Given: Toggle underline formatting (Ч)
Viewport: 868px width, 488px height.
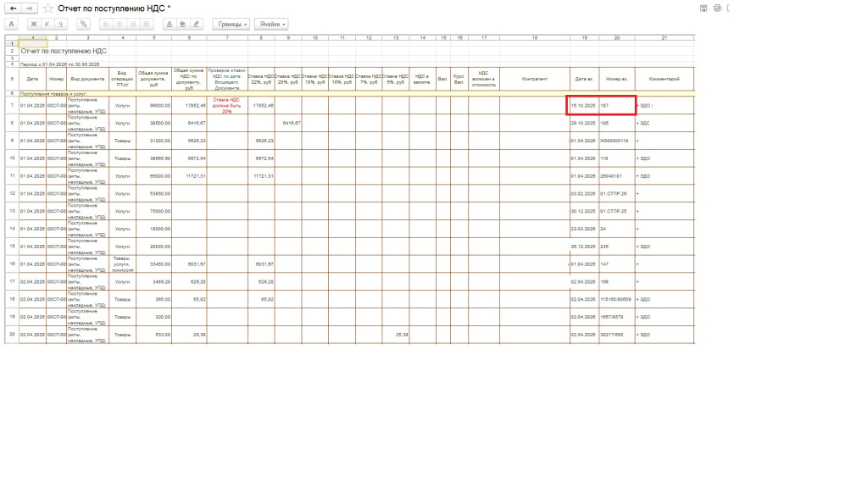Looking at the screenshot, I should 60,24.
